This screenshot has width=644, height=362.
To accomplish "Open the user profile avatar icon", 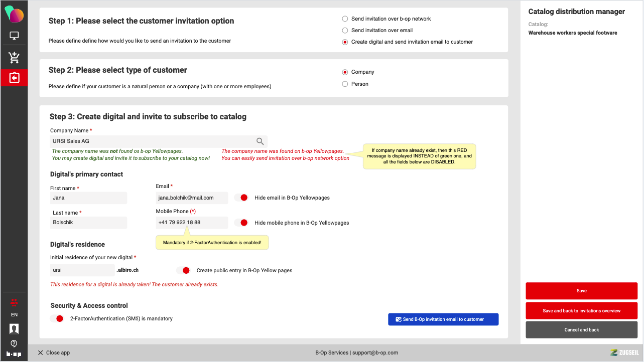I will click(x=14, y=329).
